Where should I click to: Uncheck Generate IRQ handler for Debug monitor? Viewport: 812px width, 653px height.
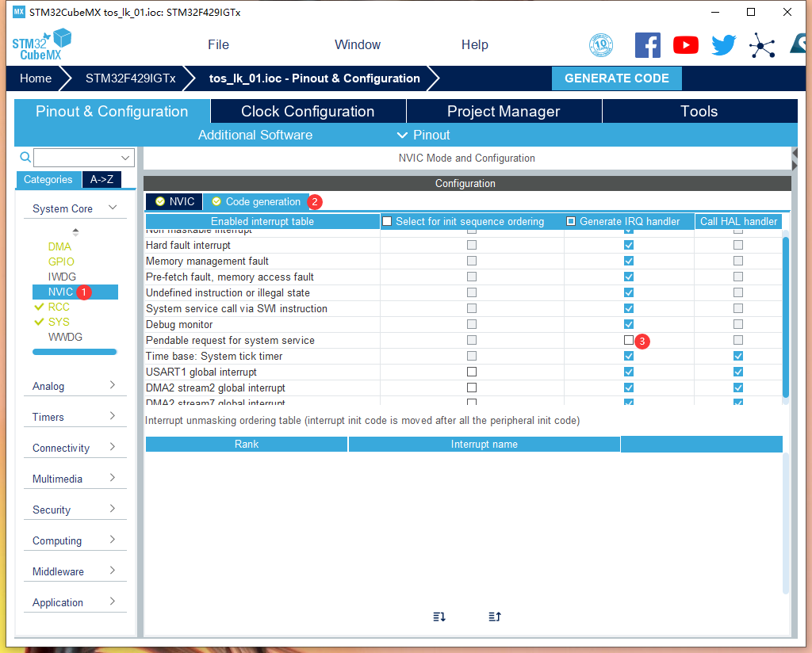pos(629,324)
